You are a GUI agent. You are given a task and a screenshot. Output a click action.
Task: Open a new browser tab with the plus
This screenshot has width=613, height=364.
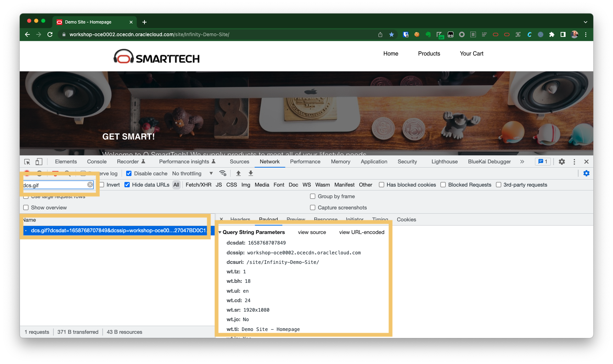(x=144, y=22)
